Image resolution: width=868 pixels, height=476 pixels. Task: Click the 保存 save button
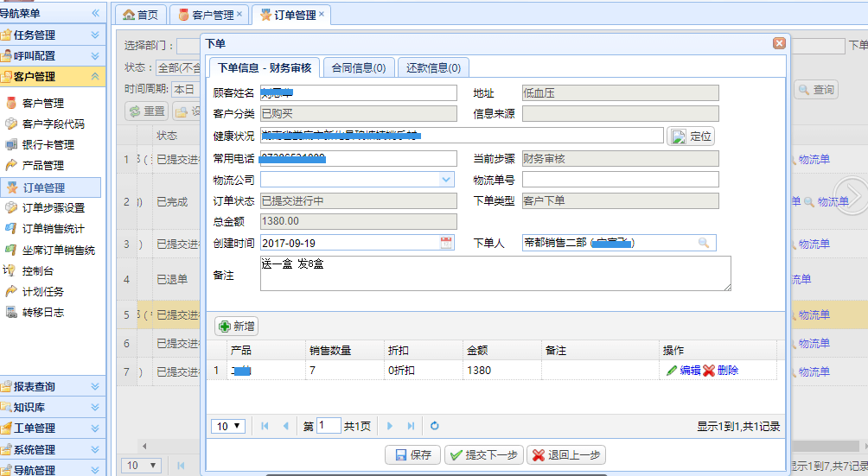pyautogui.click(x=413, y=455)
